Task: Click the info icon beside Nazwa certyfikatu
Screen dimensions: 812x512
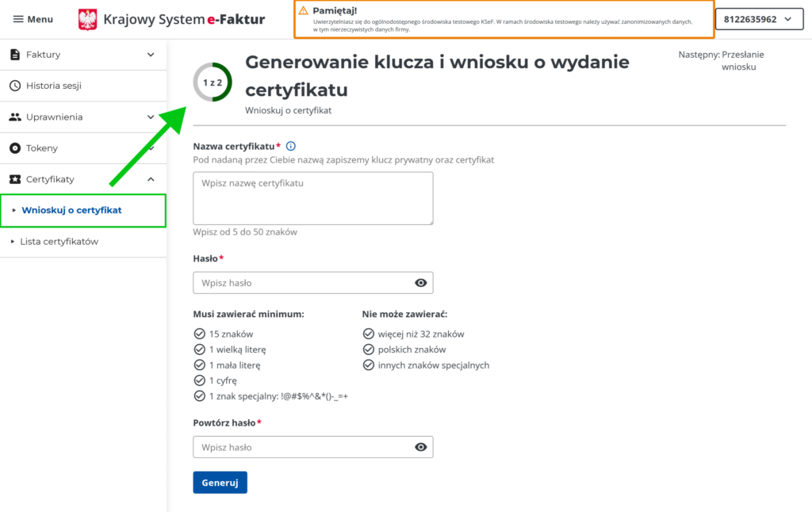Action: (x=291, y=146)
